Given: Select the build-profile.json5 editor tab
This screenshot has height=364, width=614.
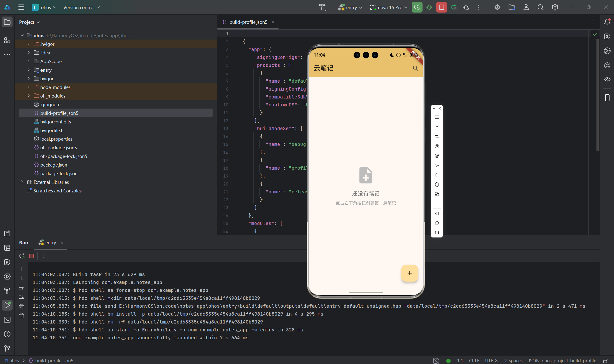Looking at the screenshot, I should click(248, 22).
